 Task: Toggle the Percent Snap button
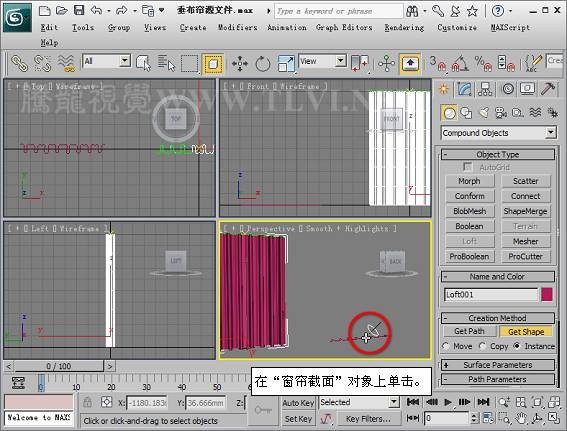[483, 64]
